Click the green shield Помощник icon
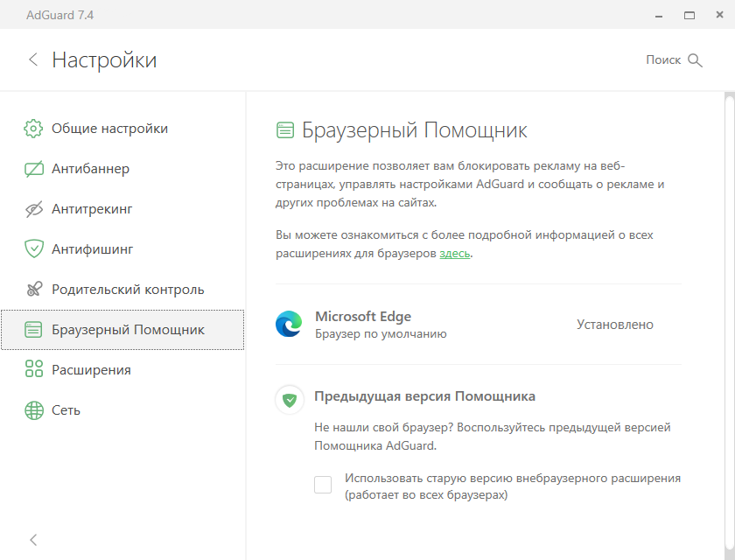Screen dimensions: 735x560 (x=290, y=400)
